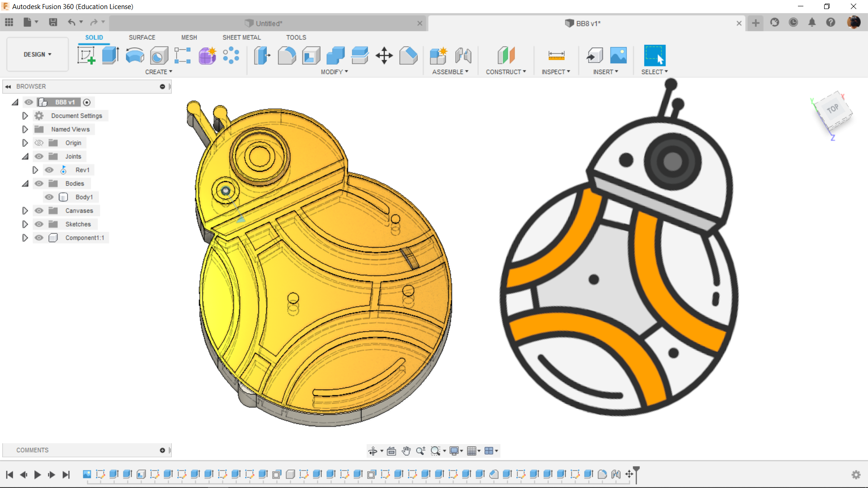This screenshot has height=488, width=868.
Task: Click the Press Pull tool
Action: (x=262, y=56)
